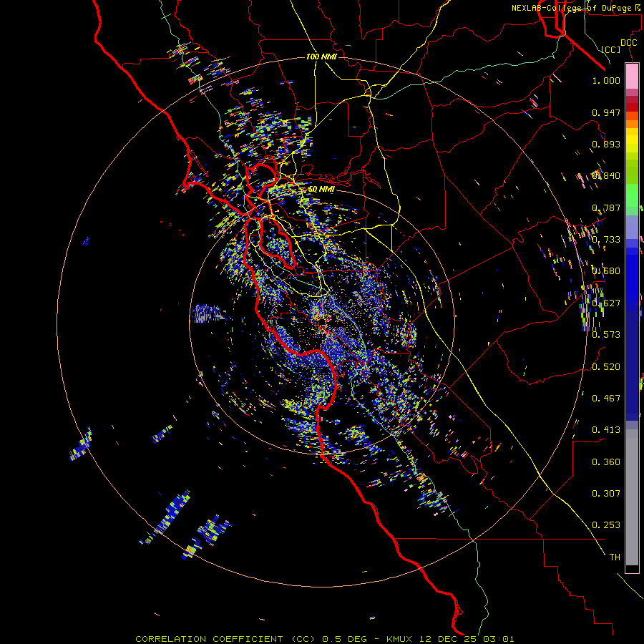
Task: Click the 50 NMI range ring label
Action: click(321, 190)
